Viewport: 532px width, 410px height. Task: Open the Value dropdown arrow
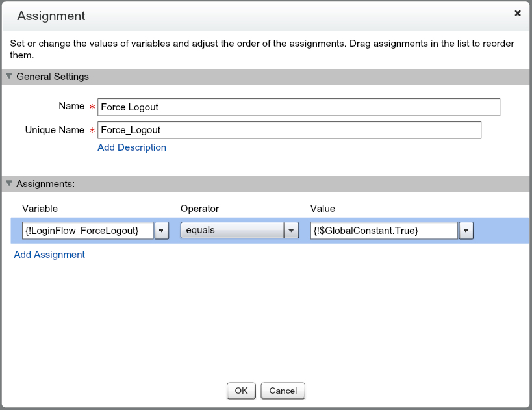pyautogui.click(x=466, y=231)
